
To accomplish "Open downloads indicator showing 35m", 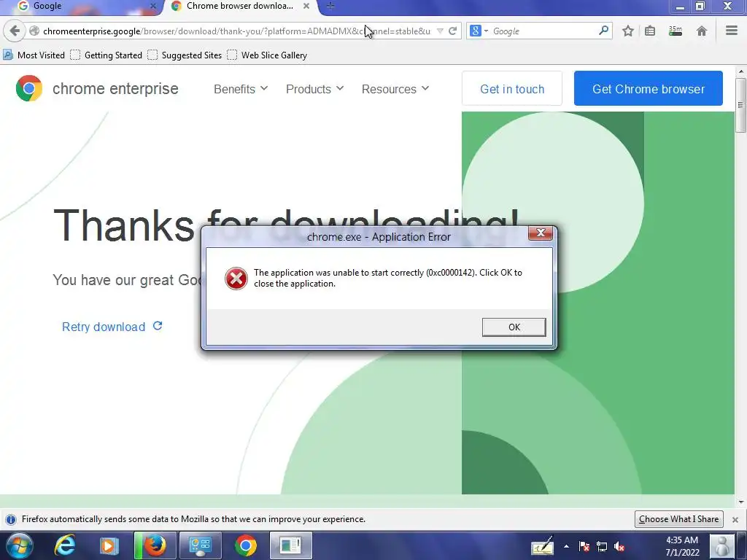I will click(675, 31).
